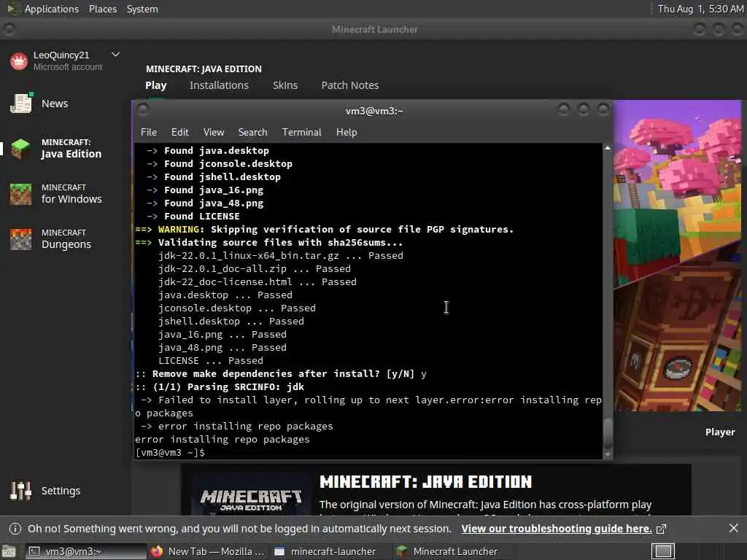
Task: Open terminal Help menu
Action: (347, 132)
